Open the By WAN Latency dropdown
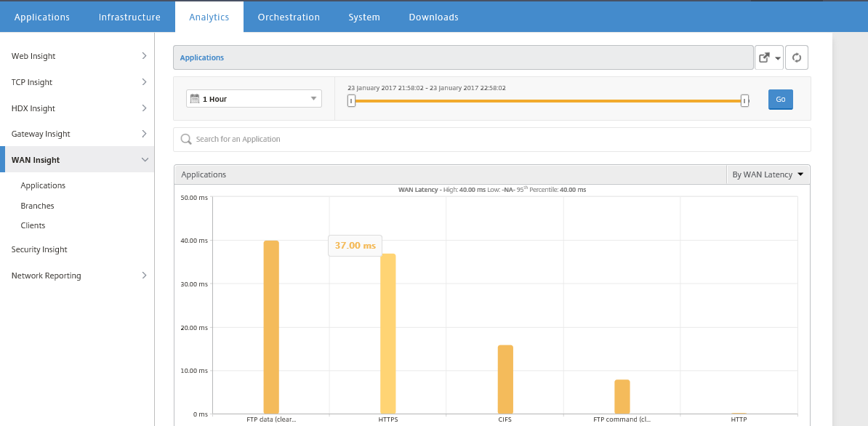The image size is (868, 426). coord(768,174)
